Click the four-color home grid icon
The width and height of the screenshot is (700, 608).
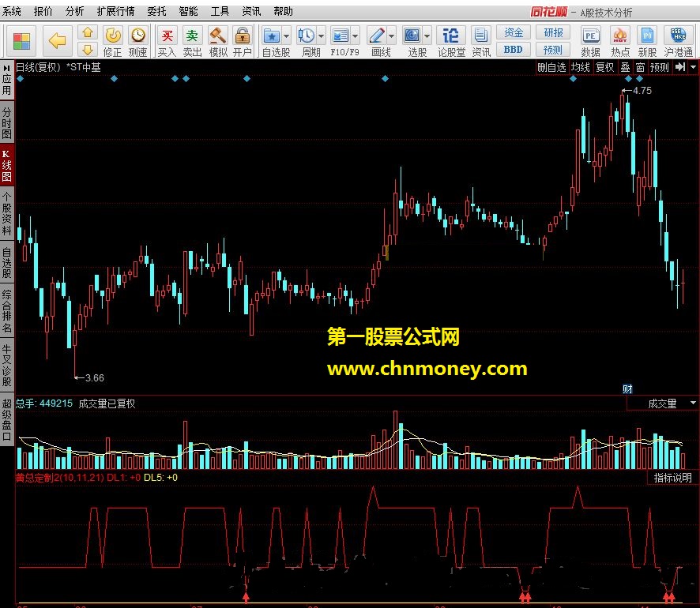21,41
